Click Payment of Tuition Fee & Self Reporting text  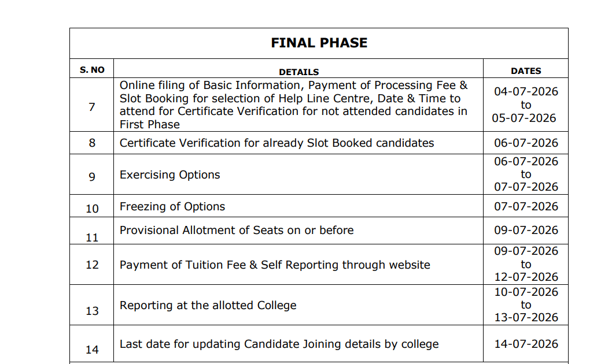click(275, 265)
